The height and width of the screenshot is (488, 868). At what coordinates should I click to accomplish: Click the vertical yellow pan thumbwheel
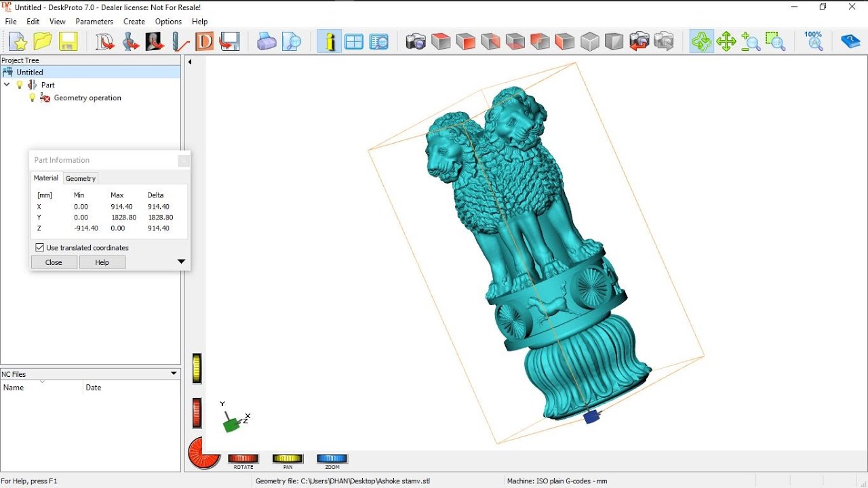pyautogui.click(x=197, y=368)
